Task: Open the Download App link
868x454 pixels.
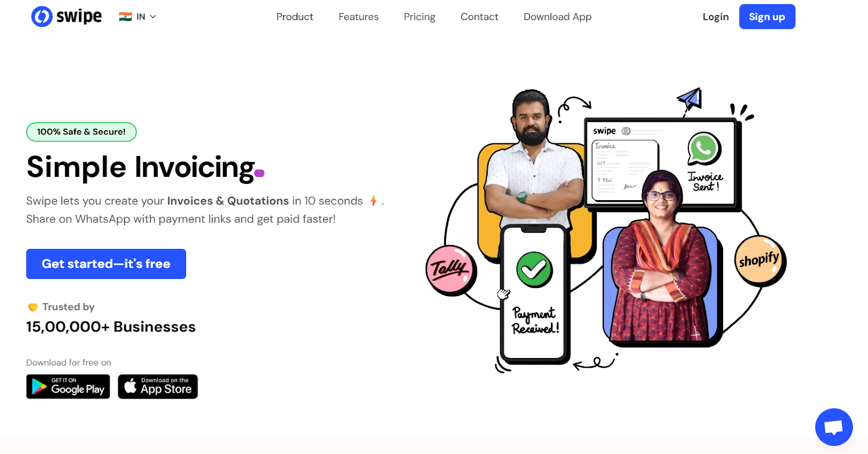Action: 558,17
